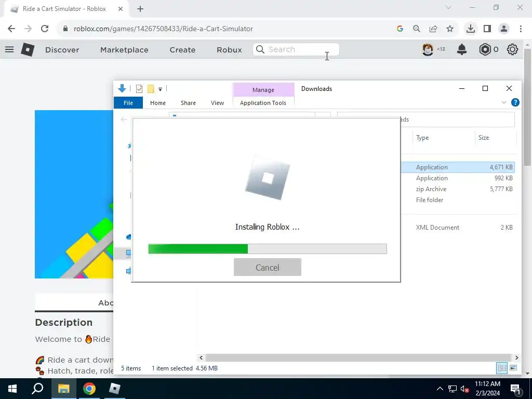This screenshot has height=399, width=532.
Task: Select the 4,671 KB Application row
Action: click(458, 167)
